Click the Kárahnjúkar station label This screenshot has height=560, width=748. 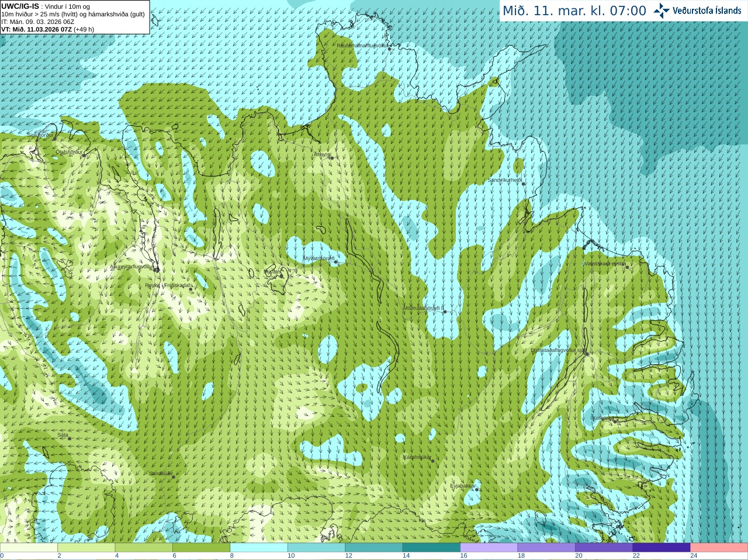tap(417, 457)
